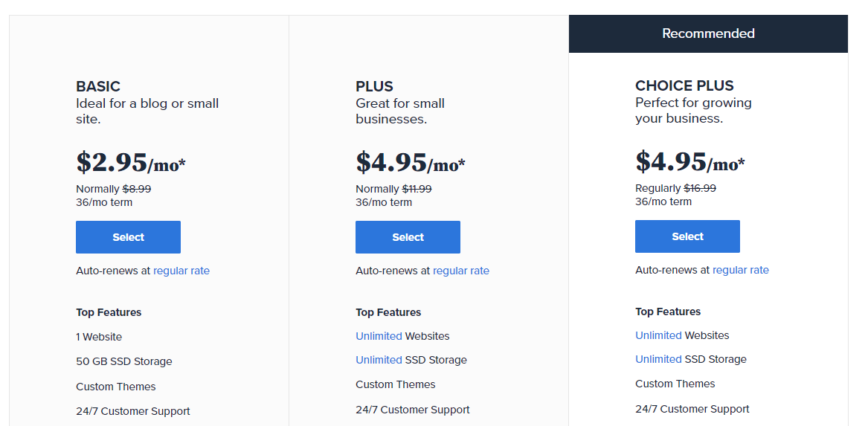This screenshot has height=426, width=868.
Task: Click the PLUS plan heading
Action: click(x=374, y=86)
